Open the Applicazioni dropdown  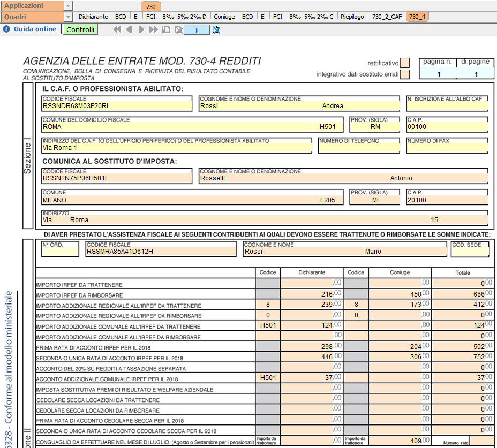[x=68, y=6]
